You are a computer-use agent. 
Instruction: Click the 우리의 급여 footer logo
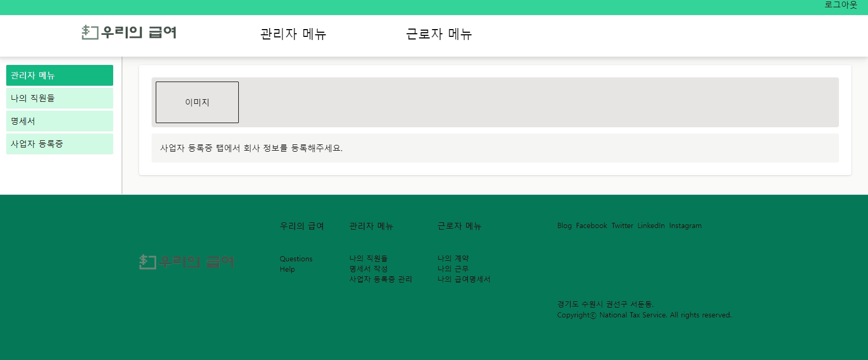(187, 262)
